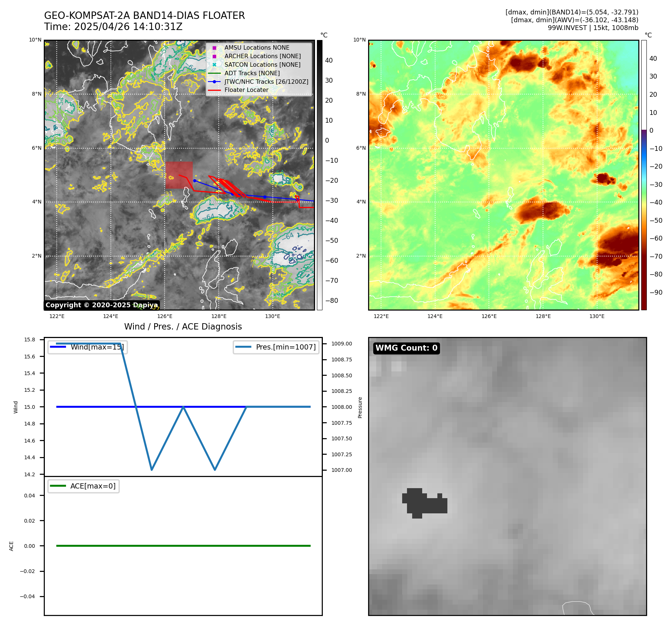Click the BAND14 dmax, dmin values line
This screenshot has height=629, width=672.
coord(572,12)
